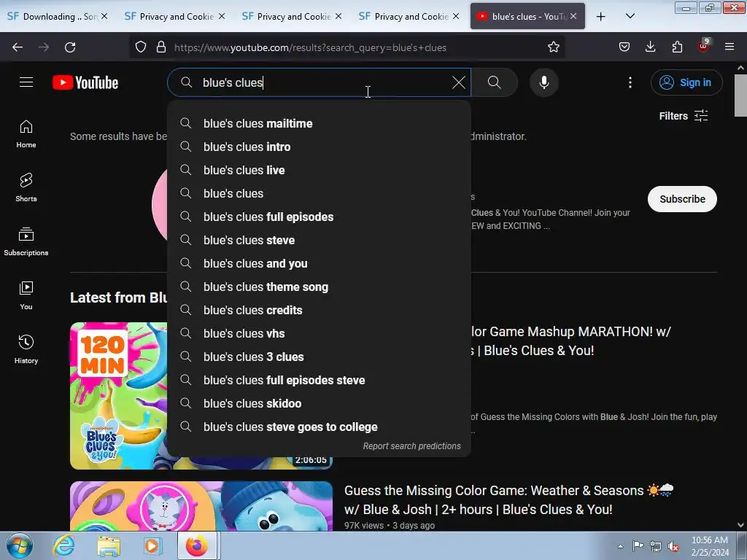The width and height of the screenshot is (747, 560).
Task: Open the YouTube guide hamburger menu
Action: (x=26, y=82)
